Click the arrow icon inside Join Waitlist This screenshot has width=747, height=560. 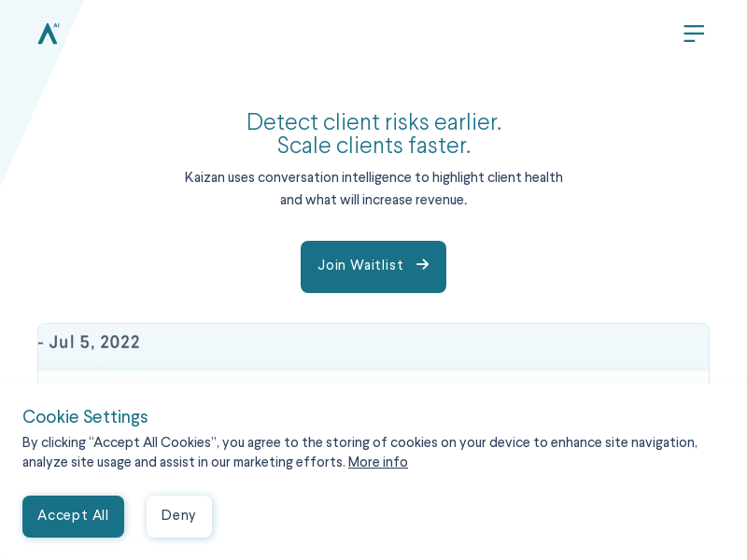coord(423,264)
